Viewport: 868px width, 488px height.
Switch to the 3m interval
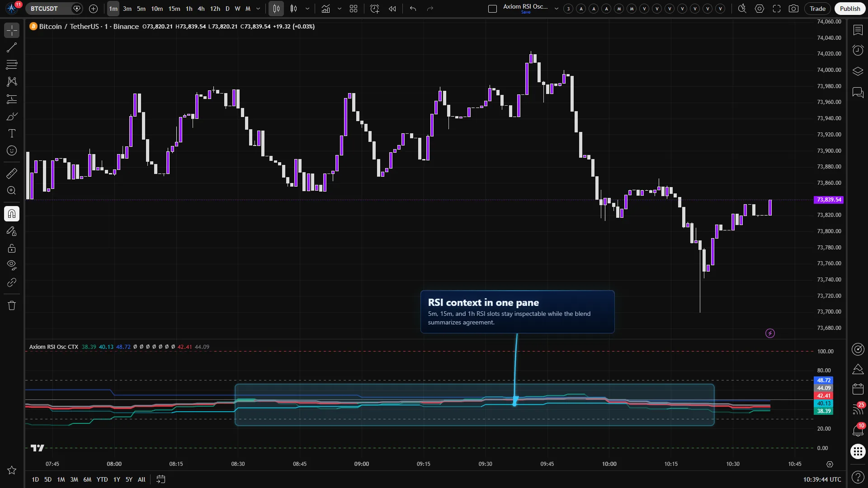coord(127,9)
